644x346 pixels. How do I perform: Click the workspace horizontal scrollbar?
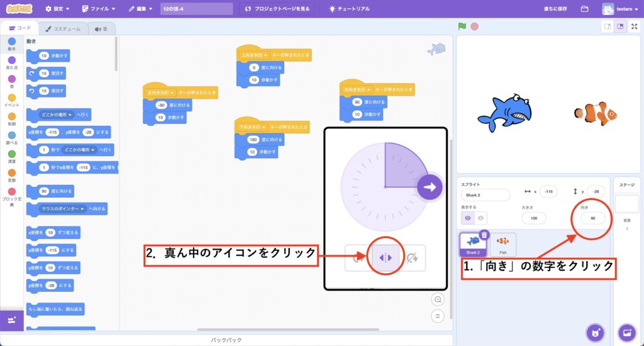[288, 329]
